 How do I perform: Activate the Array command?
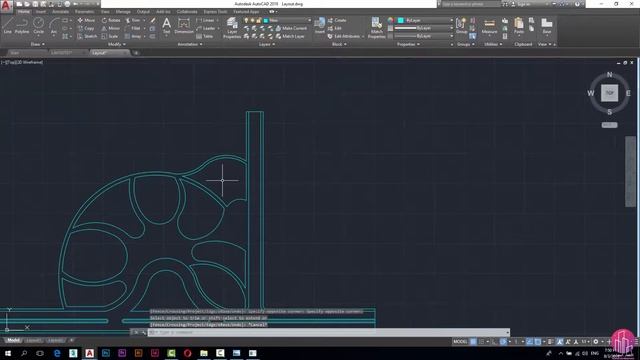point(133,36)
